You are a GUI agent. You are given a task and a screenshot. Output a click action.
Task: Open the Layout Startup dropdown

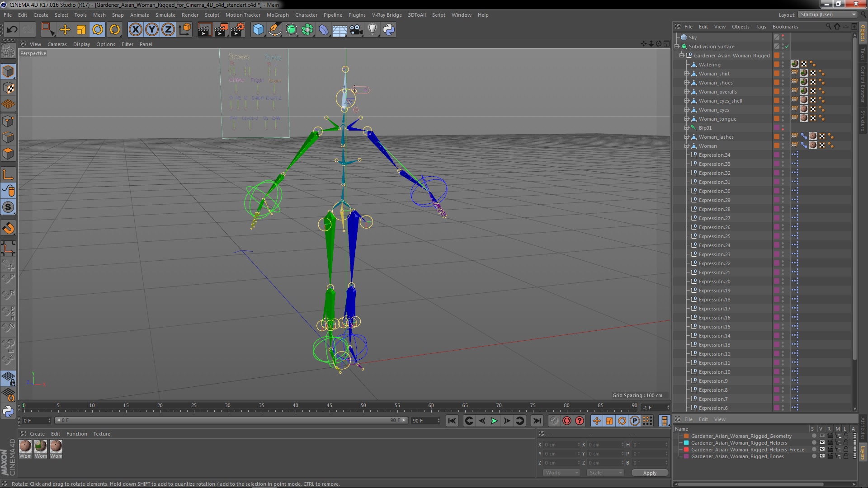[827, 15]
